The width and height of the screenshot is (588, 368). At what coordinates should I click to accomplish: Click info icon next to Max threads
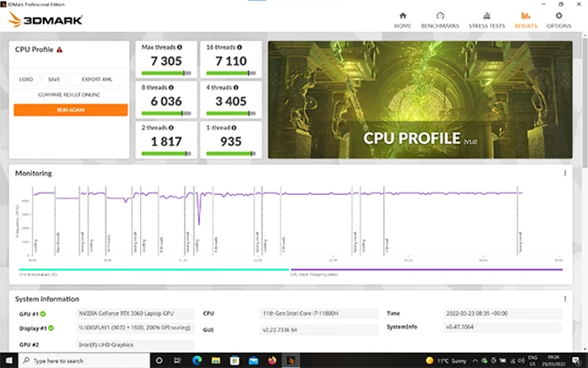[x=180, y=47]
